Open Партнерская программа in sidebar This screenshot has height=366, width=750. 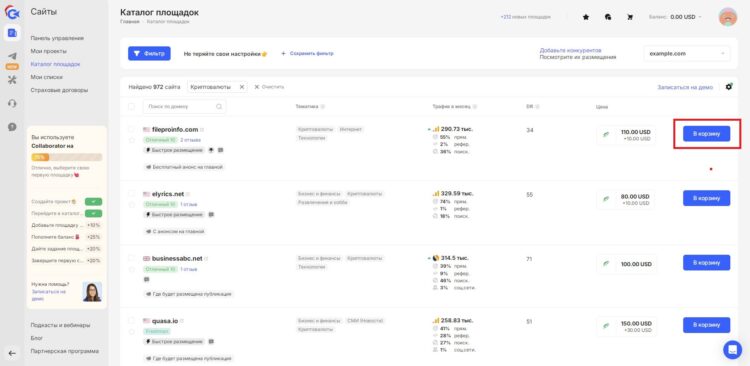coord(65,351)
